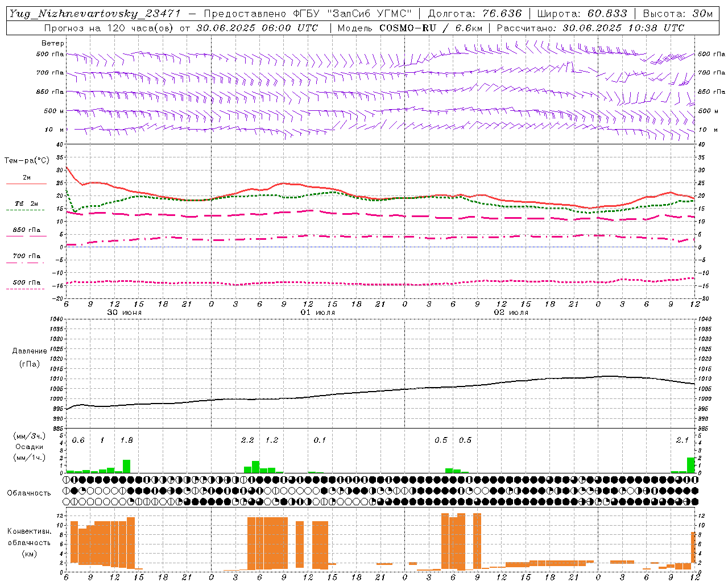
Task: Click the forecast start 30.06.2025 06:00 UTC
Action: pos(257,28)
